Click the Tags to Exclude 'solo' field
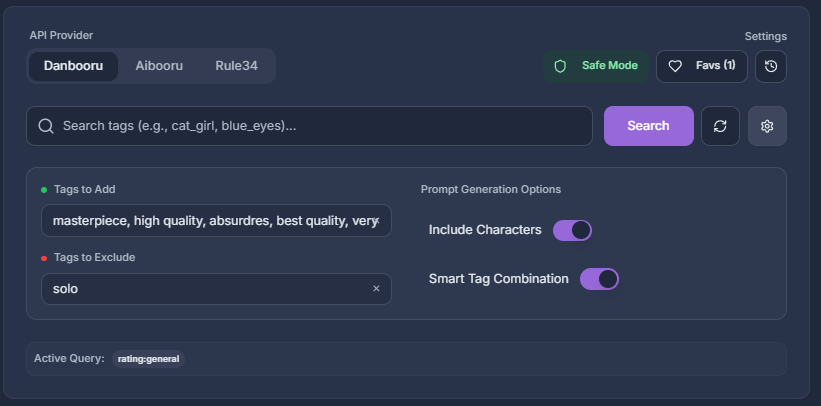The height and width of the screenshot is (406, 821). click(200, 289)
